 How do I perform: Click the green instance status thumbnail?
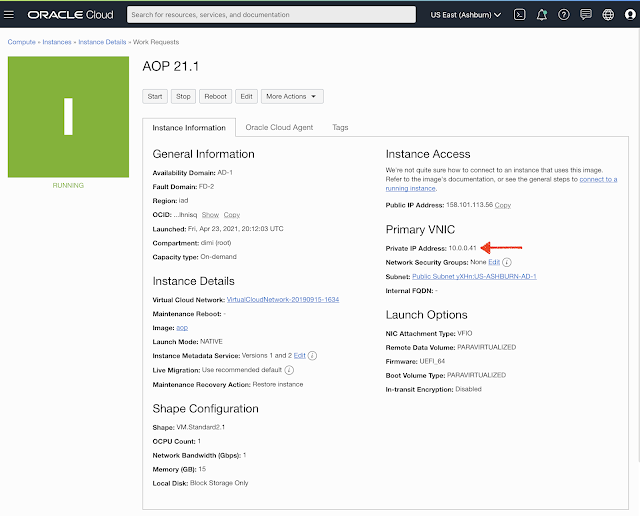pos(68,117)
